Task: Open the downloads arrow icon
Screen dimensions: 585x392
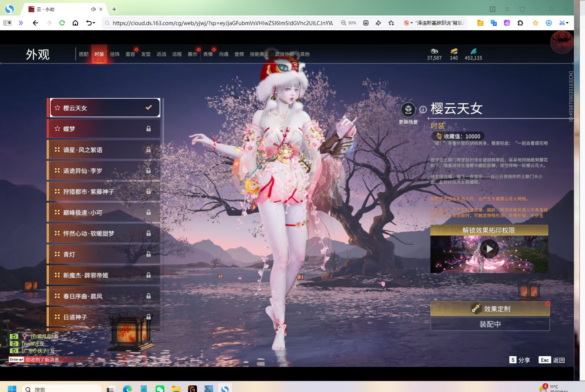Action: [549, 23]
